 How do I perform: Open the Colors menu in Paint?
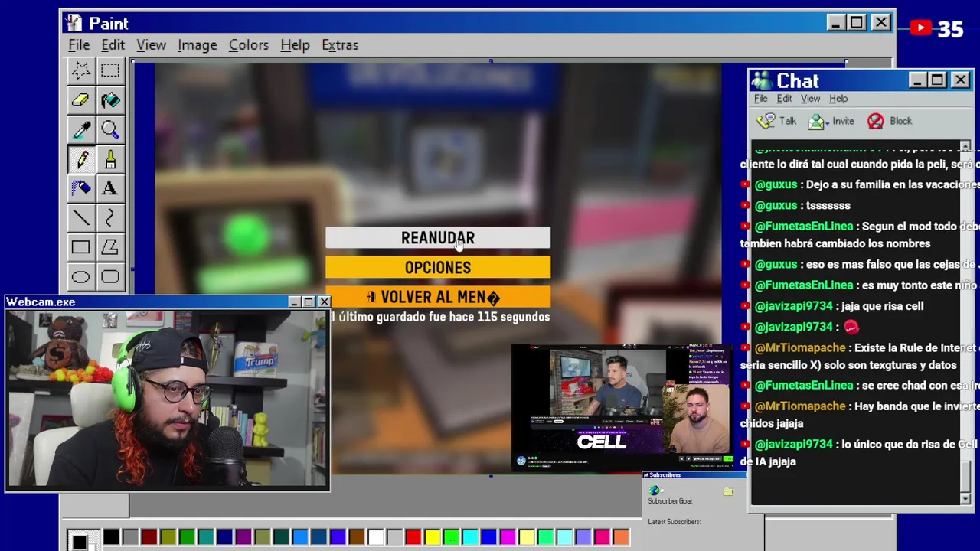249,45
